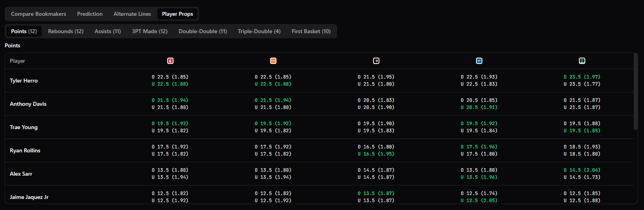Select the Player Props tab
This screenshot has width=644, height=210.
coord(177,14)
